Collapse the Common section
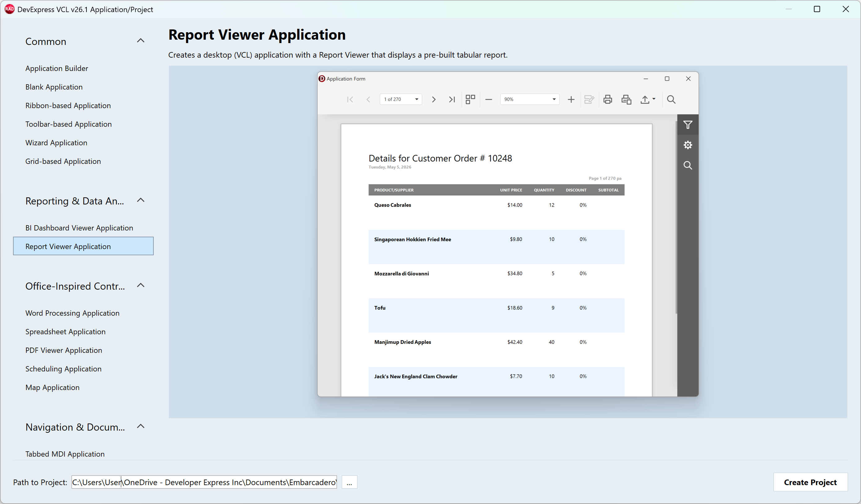Image resolution: width=861 pixels, height=504 pixels. tap(140, 41)
